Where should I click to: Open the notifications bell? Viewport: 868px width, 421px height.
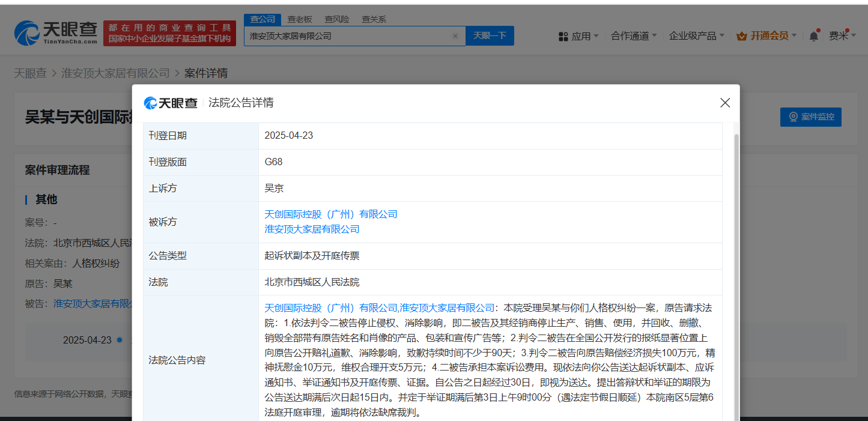click(813, 36)
